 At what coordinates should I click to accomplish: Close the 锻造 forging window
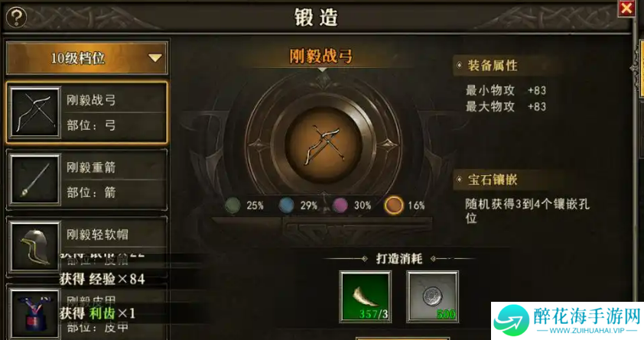[626, 8]
